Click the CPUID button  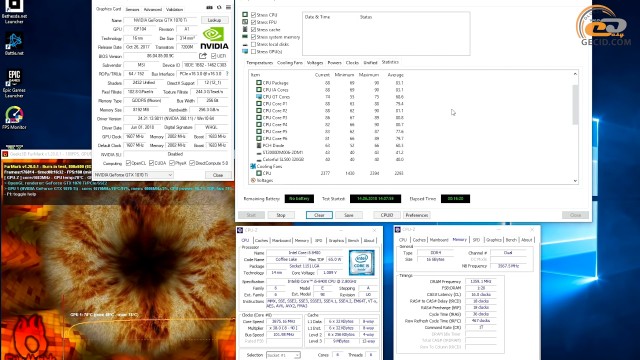[x=387, y=215]
